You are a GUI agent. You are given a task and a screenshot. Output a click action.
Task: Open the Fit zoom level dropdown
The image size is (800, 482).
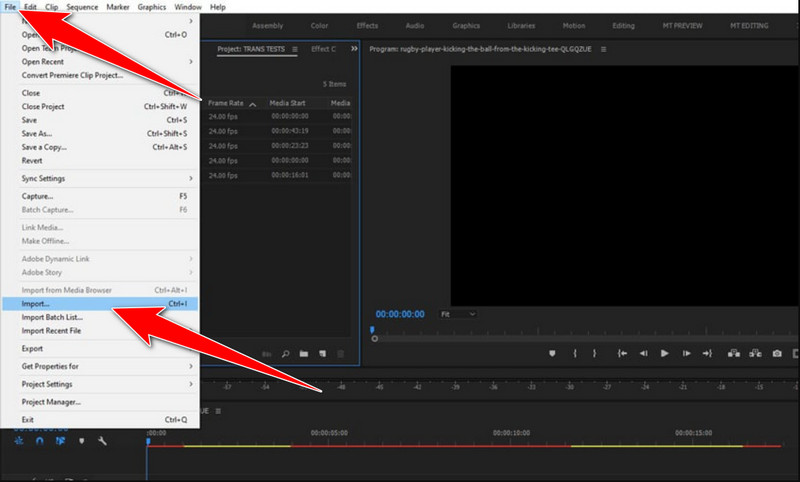coord(458,314)
